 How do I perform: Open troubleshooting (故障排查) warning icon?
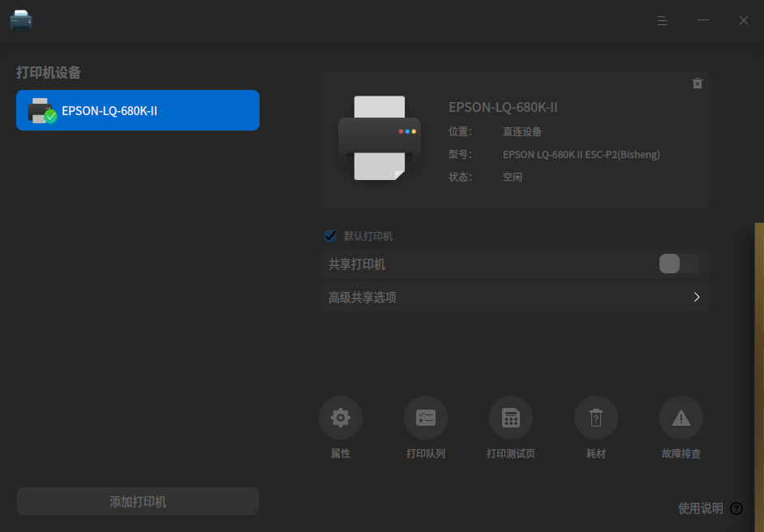click(680, 418)
